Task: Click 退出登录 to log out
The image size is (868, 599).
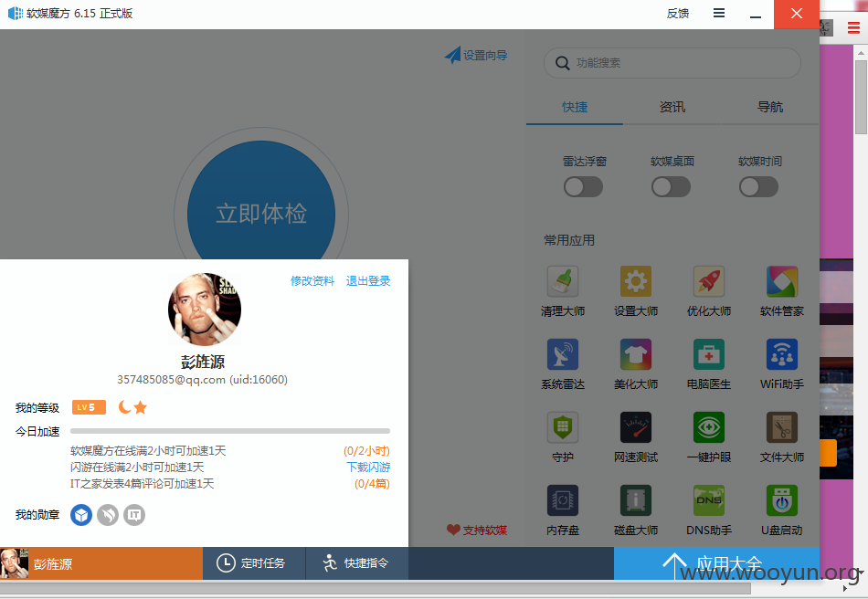Action: [368, 281]
